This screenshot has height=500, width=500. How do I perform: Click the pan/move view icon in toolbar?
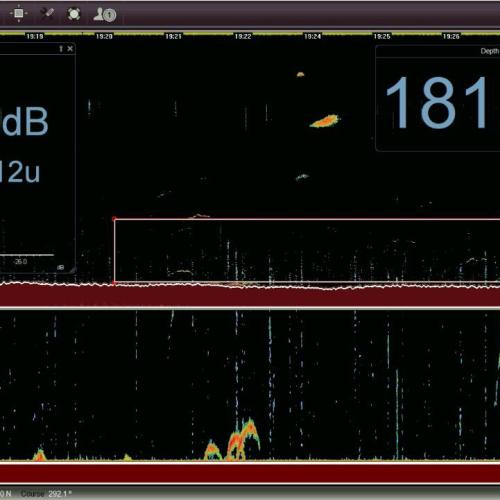[x=19, y=14]
